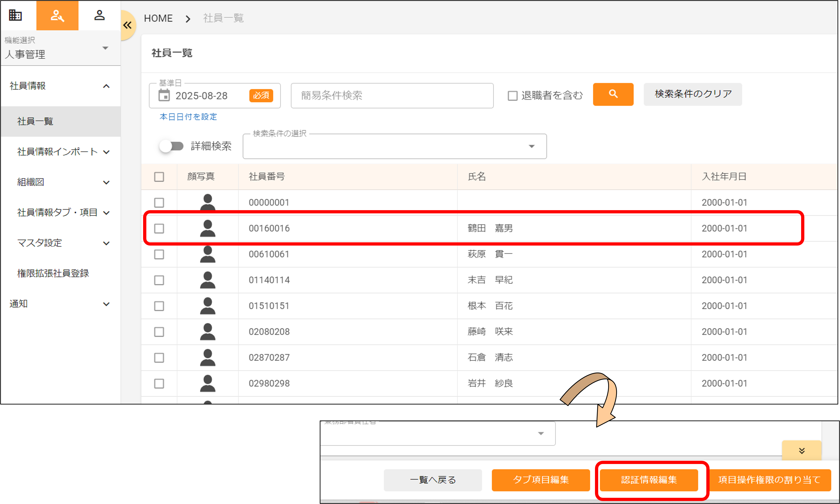This screenshot has height=504, width=840.
Task: Check the 退職者を含む checkbox
Action: (x=512, y=96)
